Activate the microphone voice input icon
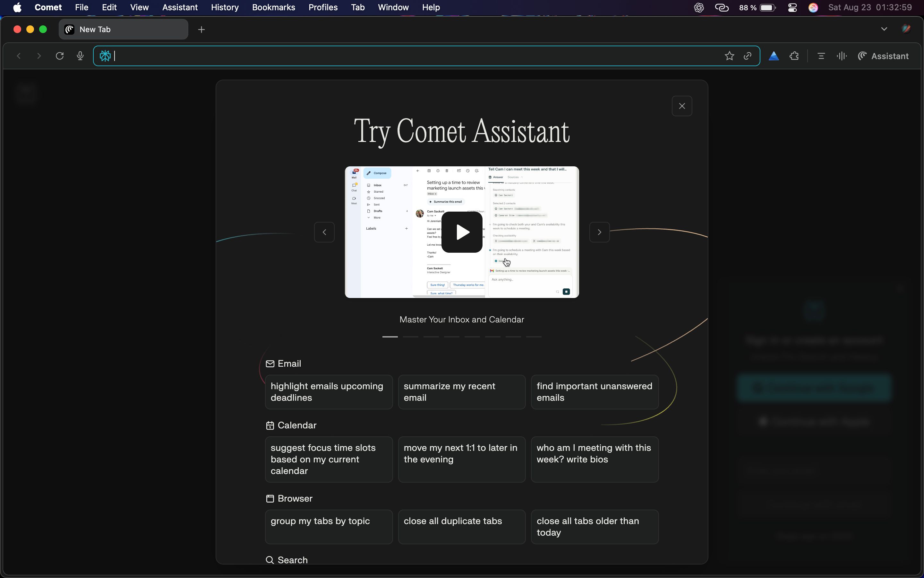This screenshot has height=578, width=924. [80, 56]
